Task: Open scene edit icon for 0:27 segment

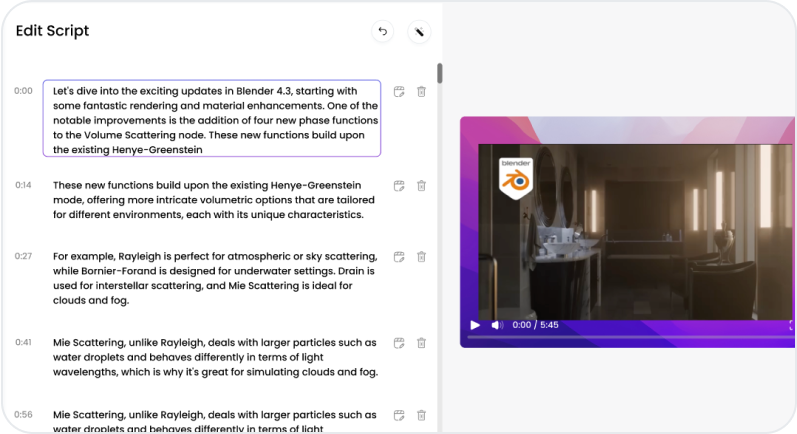Action: coord(399,257)
